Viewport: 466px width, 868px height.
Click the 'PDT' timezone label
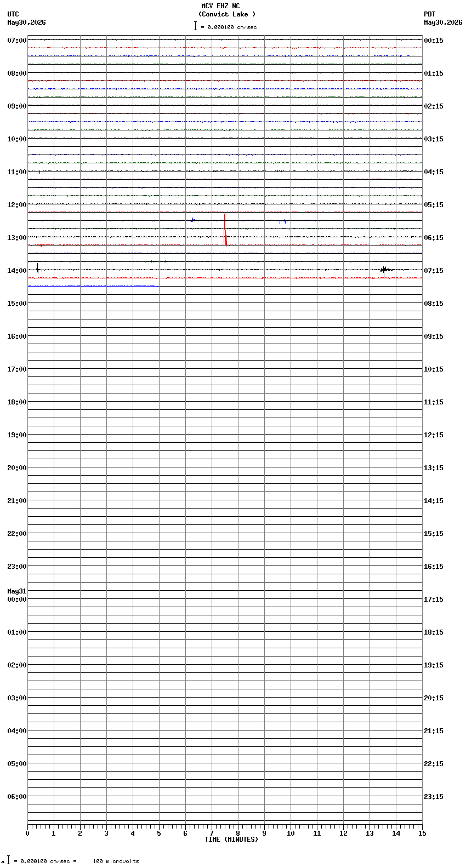pyautogui.click(x=429, y=14)
